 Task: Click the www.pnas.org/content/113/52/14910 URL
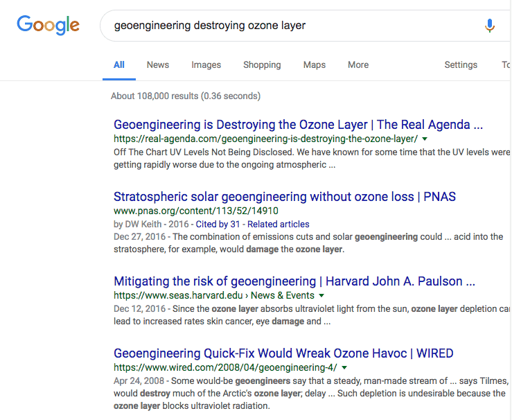coord(196,211)
